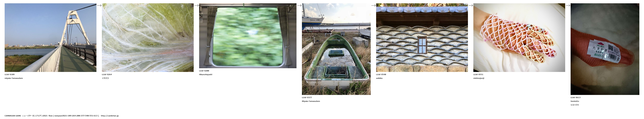Click the arrow after the train window photo
Viewport: 644px width, 119px height.
tap(299, 6)
